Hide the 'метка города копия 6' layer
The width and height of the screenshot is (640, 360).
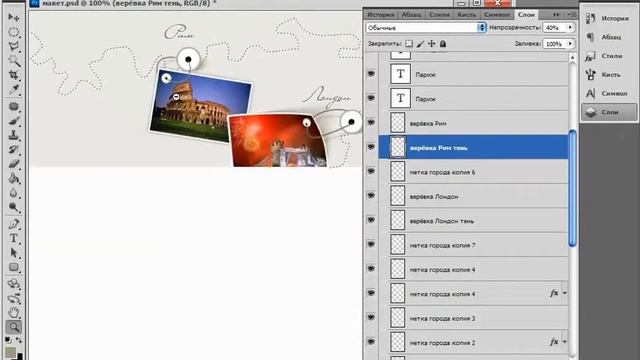click(371, 171)
